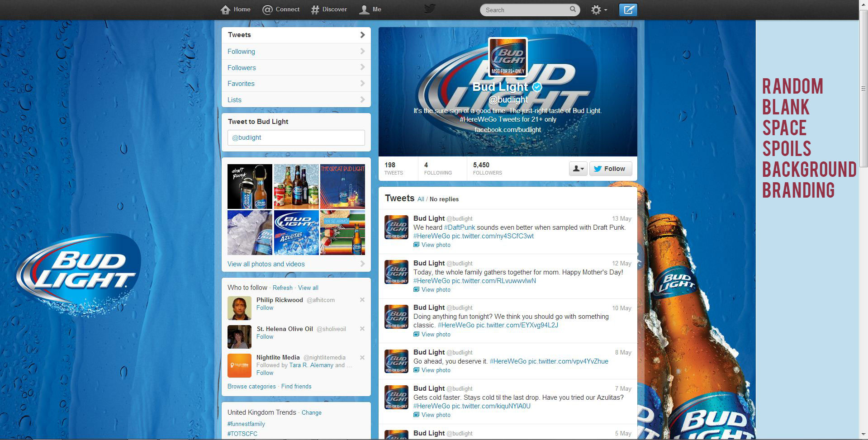Open the user actions dropdown
This screenshot has height=440, width=868.
coord(578,169)
